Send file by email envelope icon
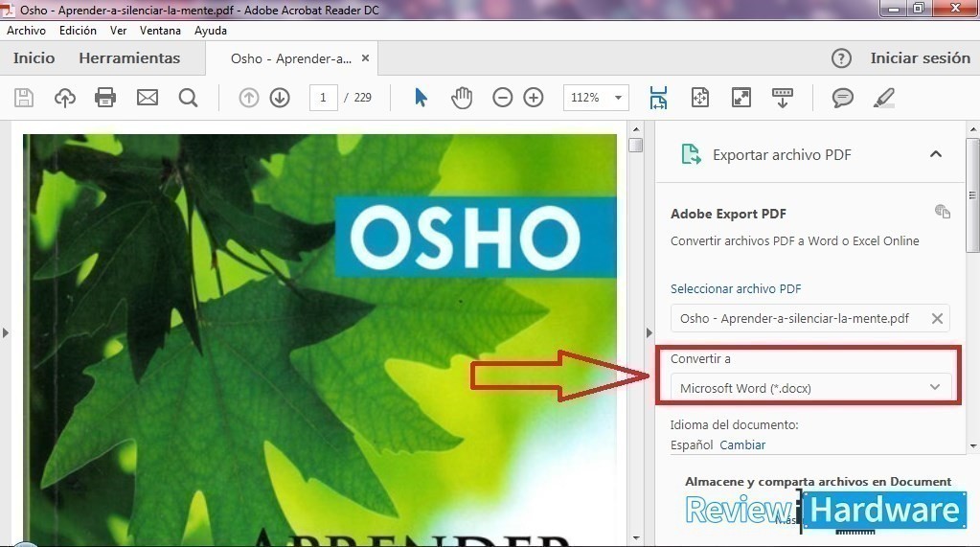 coord(148,98)
